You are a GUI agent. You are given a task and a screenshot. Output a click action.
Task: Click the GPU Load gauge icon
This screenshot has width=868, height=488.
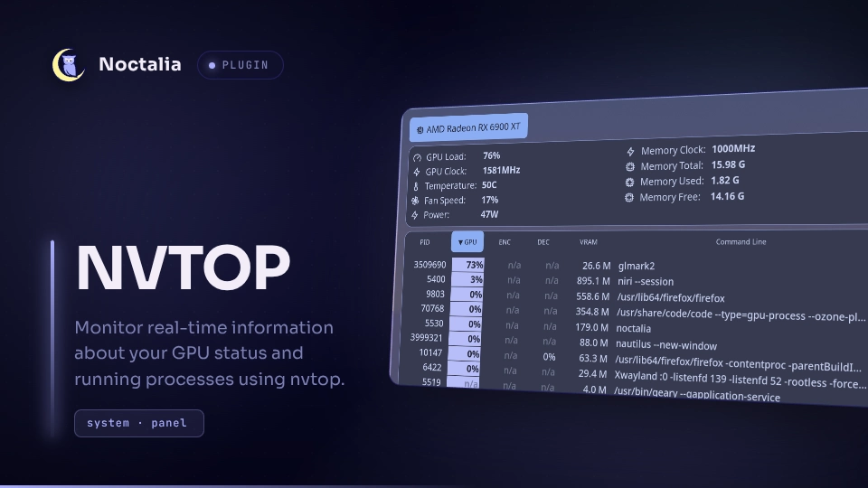[x=418, y=157]
